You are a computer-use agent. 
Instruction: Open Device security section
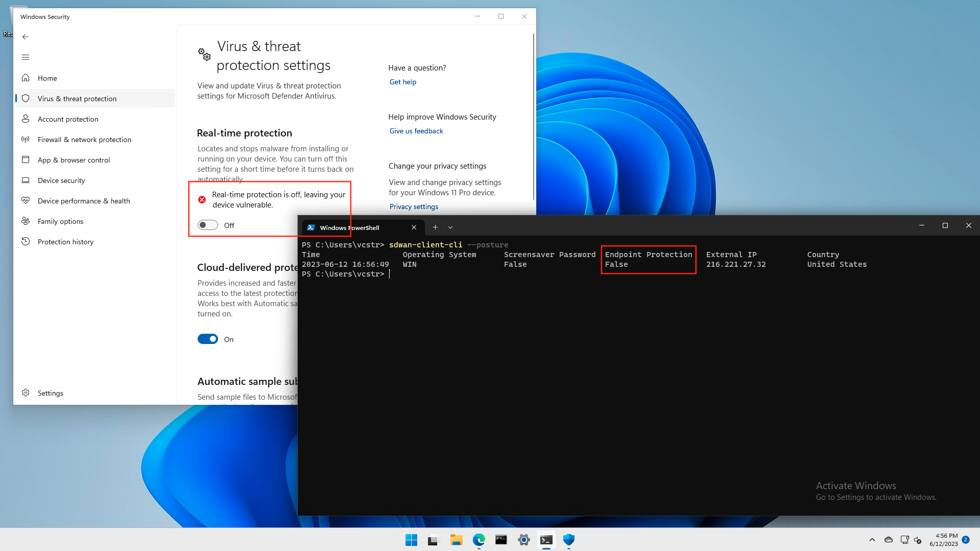95,180
